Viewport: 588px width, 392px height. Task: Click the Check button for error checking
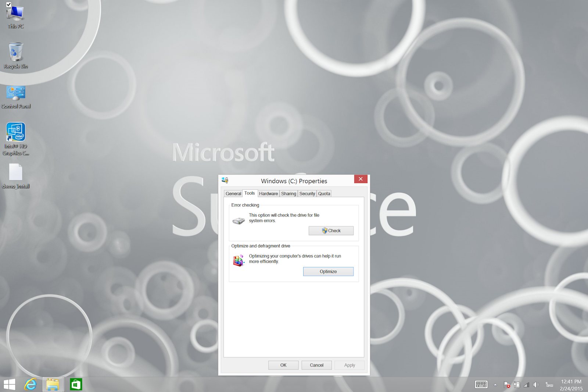coord(331,231)
